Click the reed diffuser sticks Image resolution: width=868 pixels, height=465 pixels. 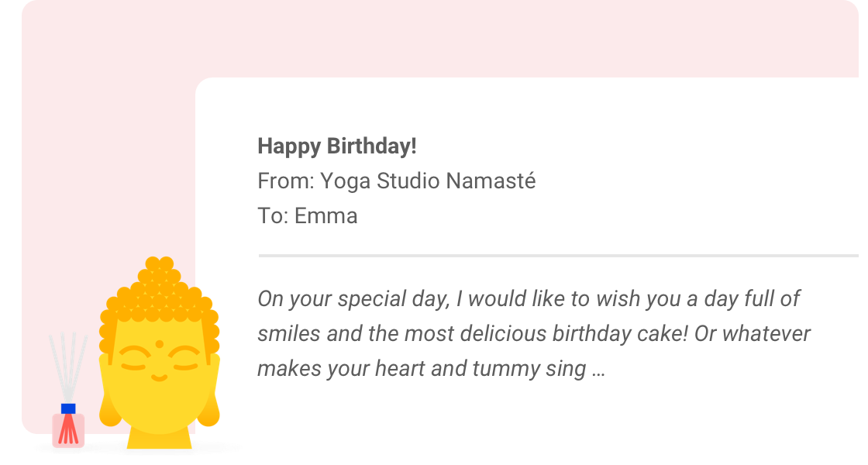point(67,366)
